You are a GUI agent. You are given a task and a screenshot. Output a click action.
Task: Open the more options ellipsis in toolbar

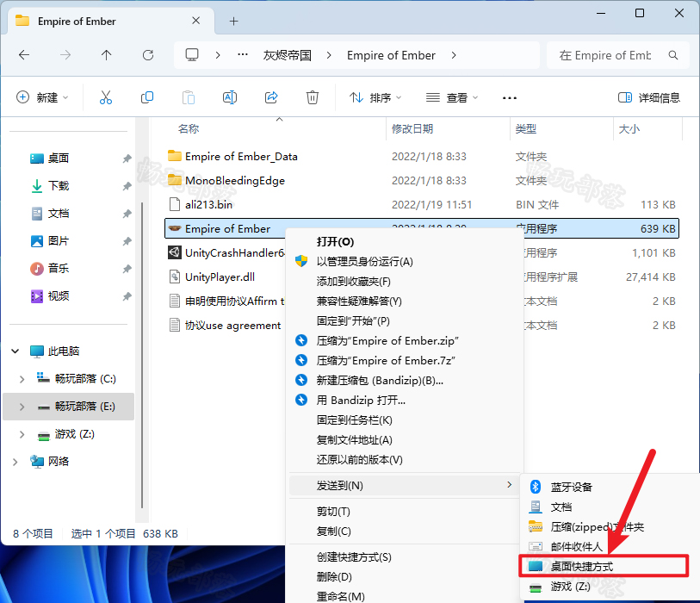coord(510,98)
